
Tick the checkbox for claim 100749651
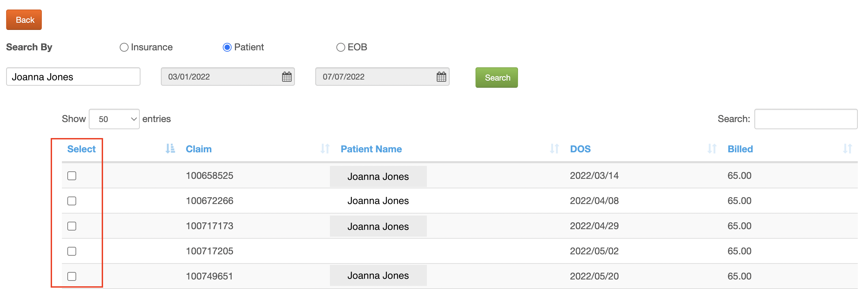pos(72,276)
